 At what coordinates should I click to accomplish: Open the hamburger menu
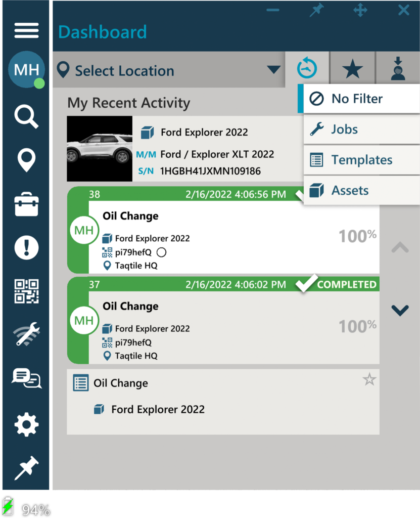26,30
